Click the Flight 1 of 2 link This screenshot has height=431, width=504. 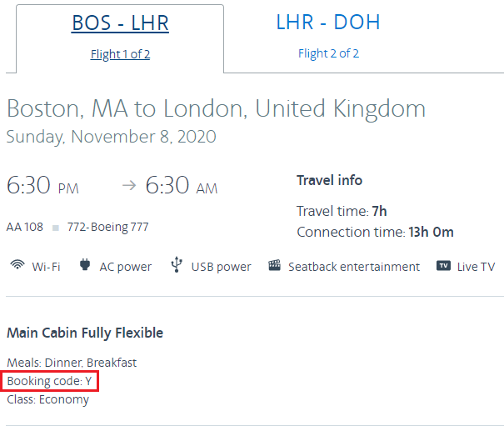(120, 55)
